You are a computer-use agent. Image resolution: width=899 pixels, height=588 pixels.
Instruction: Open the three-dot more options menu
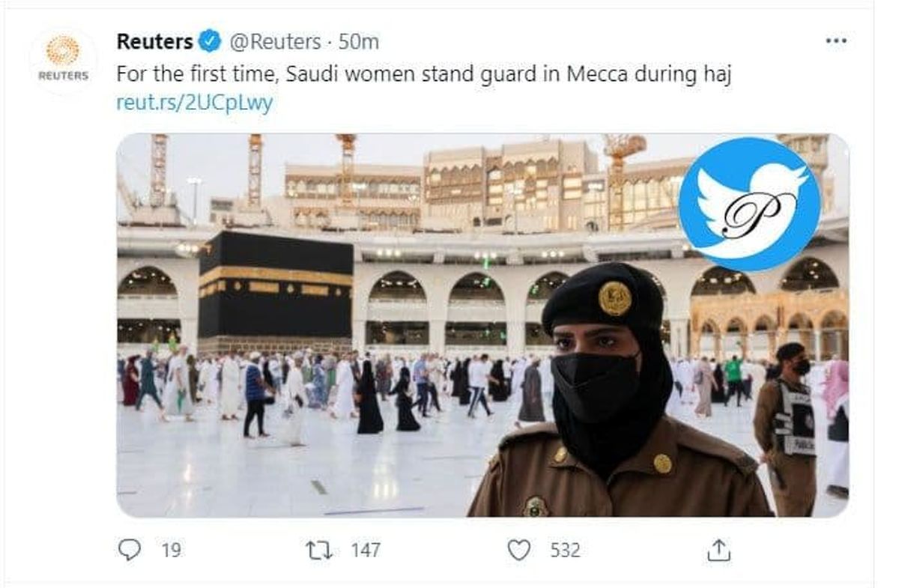[x=835, y=40]
